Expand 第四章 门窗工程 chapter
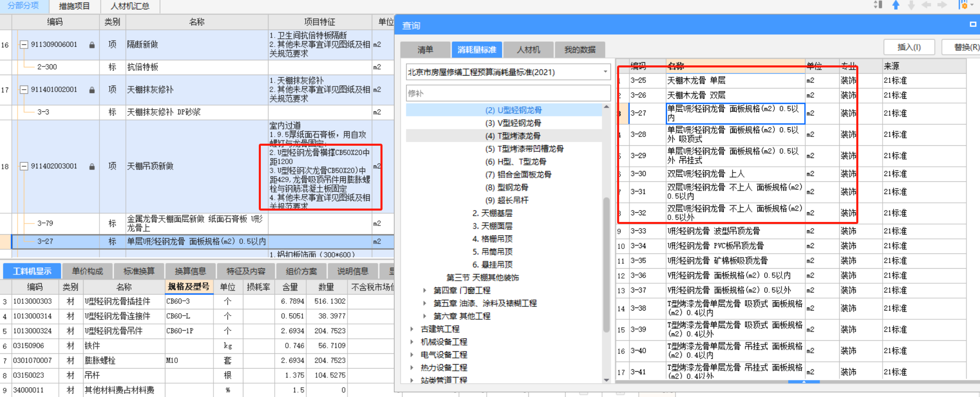 [425, 290]
